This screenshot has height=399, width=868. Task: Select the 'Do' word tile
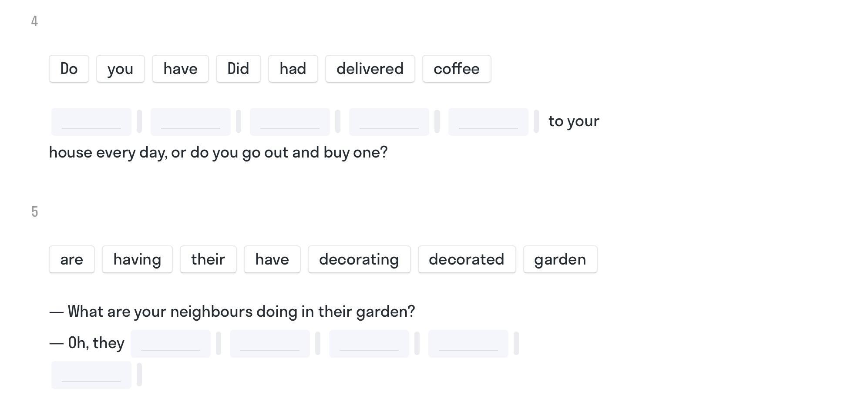pyautogui.click(x=69, y=69)
